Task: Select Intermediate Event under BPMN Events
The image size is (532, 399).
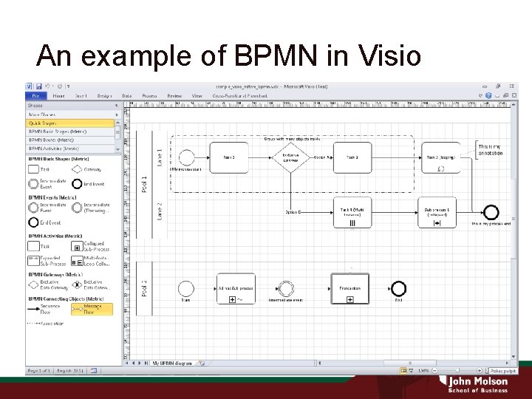Action: click(47, 208)
